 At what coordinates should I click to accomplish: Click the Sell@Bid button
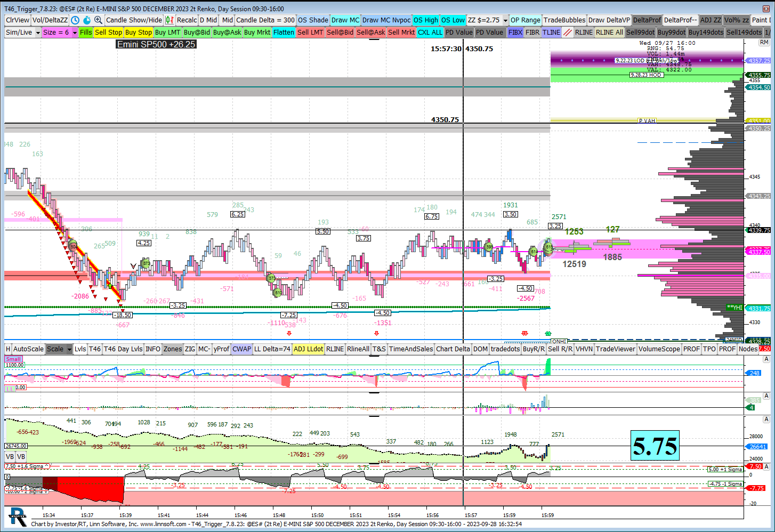340,32
